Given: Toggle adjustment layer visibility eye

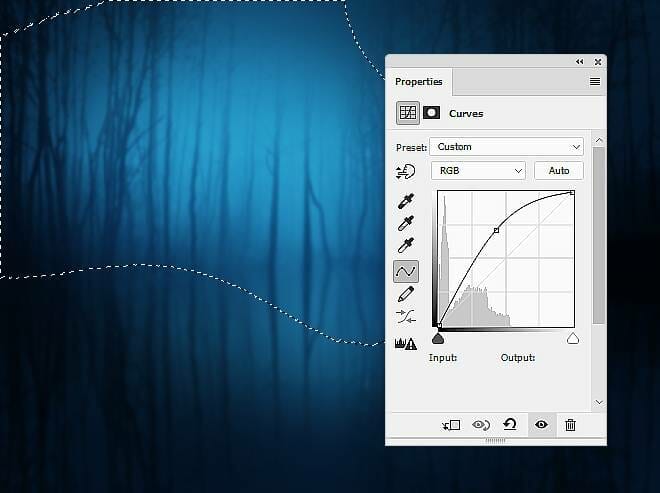Looking at the screenshot, I should (541, 425).
